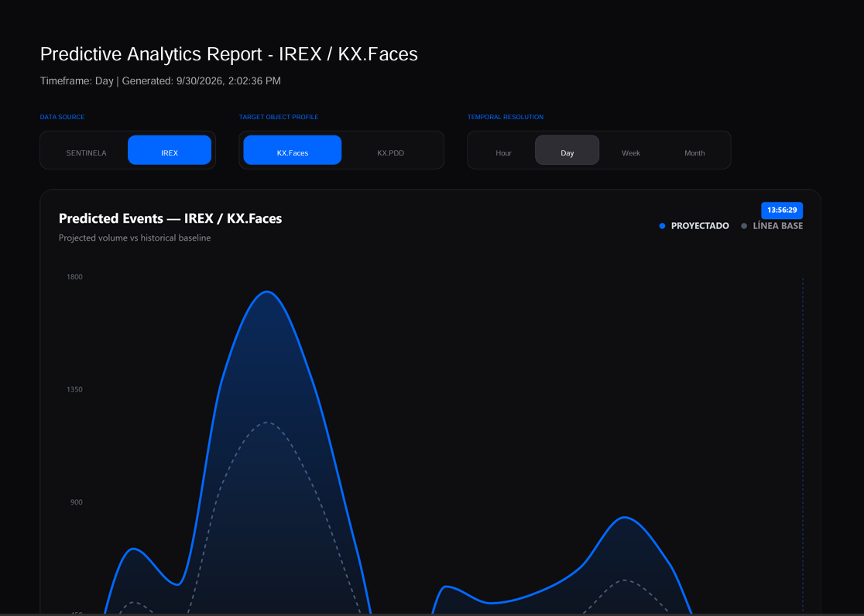This screenshot has height=616, width=864.
Task: Select the KX.Faces target profile
Action: click(293, 150)
